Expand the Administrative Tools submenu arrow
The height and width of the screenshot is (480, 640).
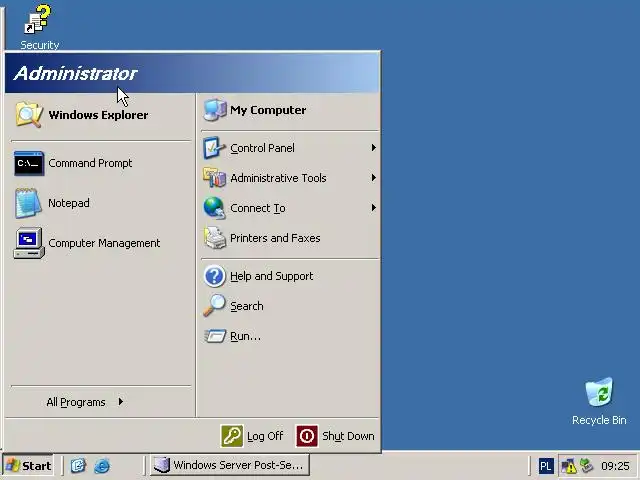coord(373,178)
